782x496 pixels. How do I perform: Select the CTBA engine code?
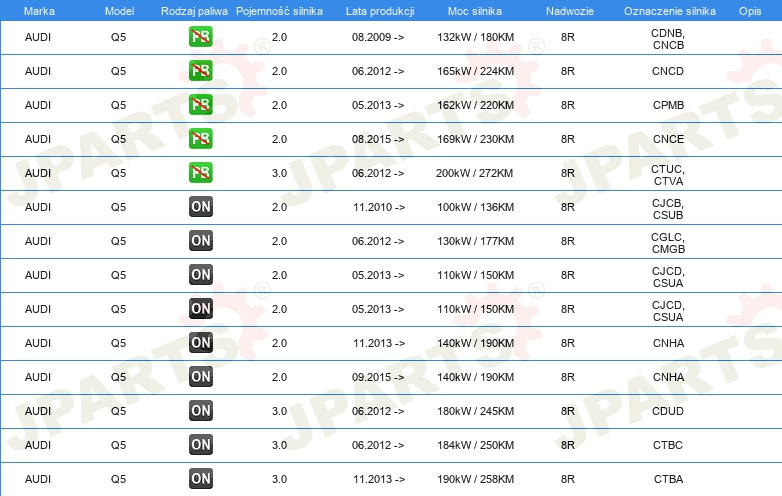[x=668, y=479]
